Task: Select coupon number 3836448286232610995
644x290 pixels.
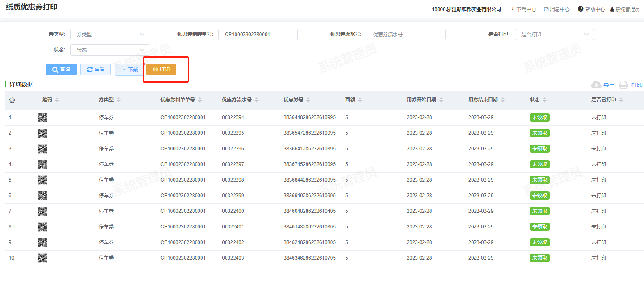Action: pos(310,117)
